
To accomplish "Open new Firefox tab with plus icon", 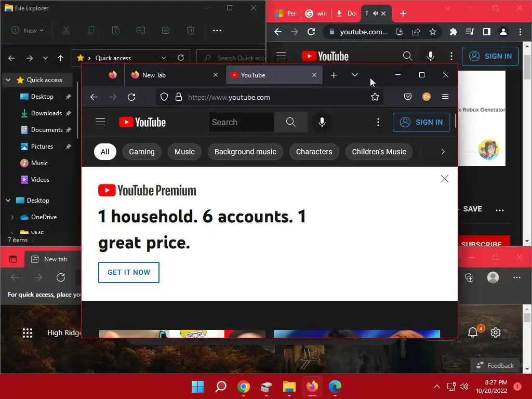I will pos(334,75).
